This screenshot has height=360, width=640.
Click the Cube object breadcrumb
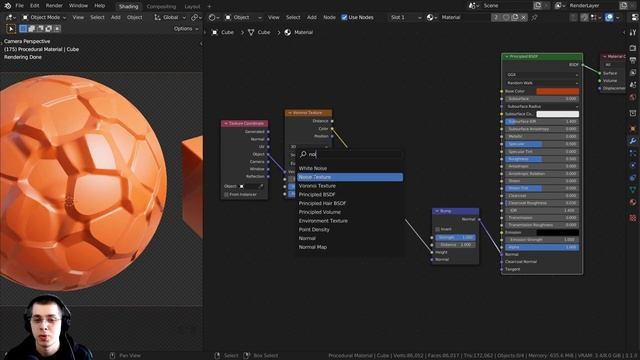click(223, 32)
